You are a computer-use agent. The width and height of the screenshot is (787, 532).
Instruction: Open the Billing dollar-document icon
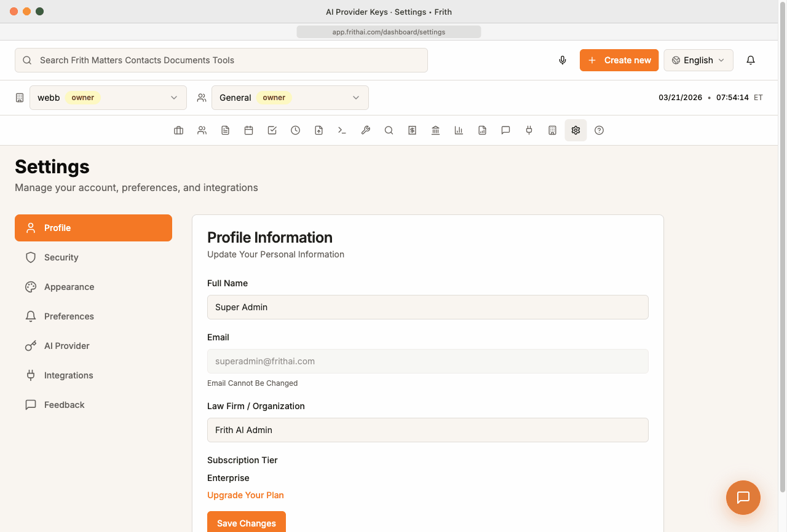[412, 130]
